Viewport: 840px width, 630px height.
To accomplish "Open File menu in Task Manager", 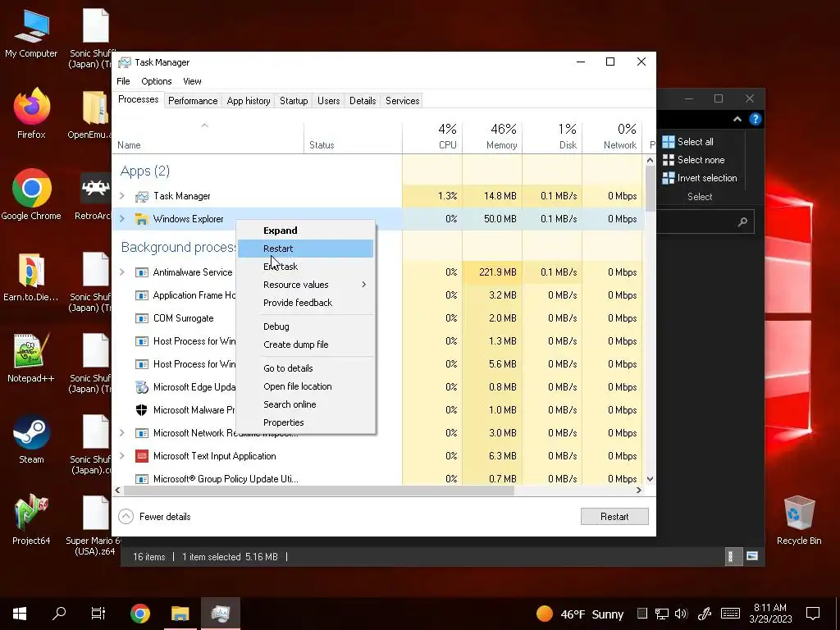I will [x=123, y=81].
